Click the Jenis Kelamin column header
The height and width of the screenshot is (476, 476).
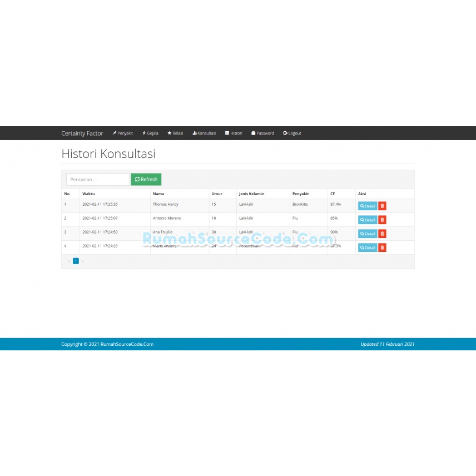point(252,194)
